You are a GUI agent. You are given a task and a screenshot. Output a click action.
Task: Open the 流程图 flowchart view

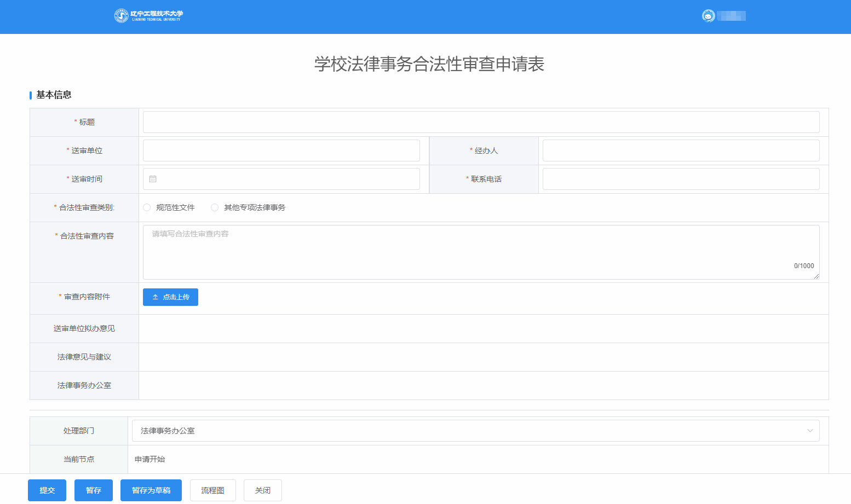tap(212, 490)
